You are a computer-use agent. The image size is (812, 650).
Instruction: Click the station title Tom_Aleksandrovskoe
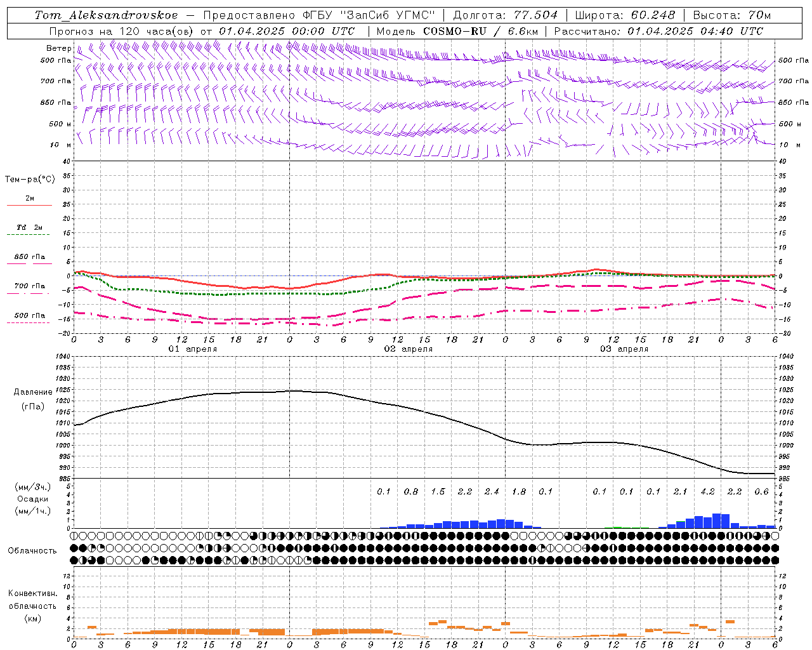106,15
